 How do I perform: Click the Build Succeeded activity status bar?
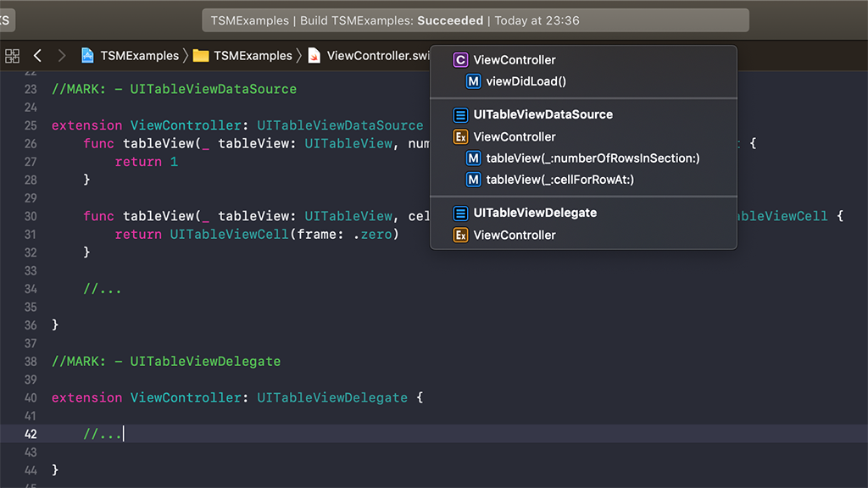pos(476,20)
